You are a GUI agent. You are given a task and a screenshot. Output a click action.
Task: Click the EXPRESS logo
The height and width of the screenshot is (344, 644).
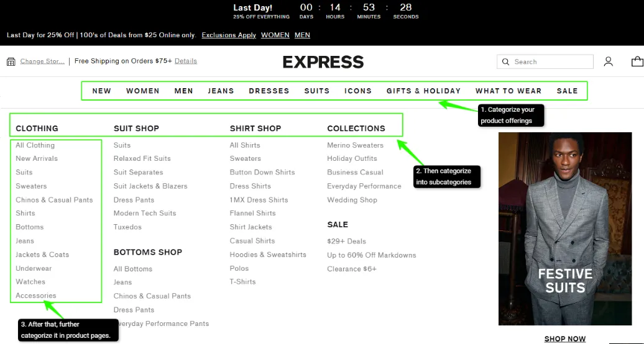click(323, 62)
